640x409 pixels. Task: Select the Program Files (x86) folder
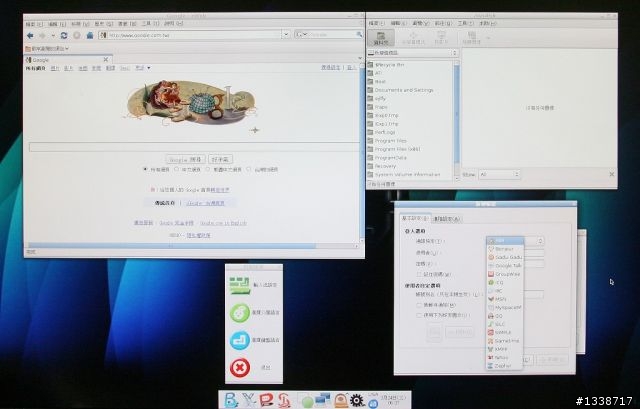[394, 149]
